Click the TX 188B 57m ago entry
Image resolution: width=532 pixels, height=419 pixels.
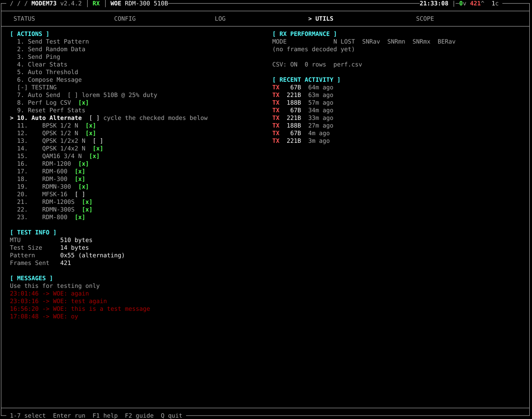tap(303, 103)
